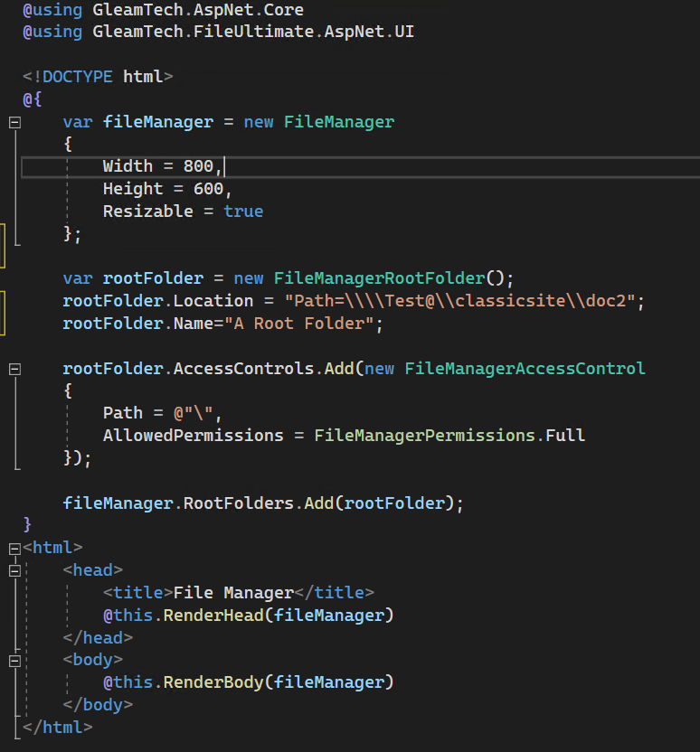Screen dimensions: 700x752
Task: Click the Location path string literal
Action: tap(464, 301)
